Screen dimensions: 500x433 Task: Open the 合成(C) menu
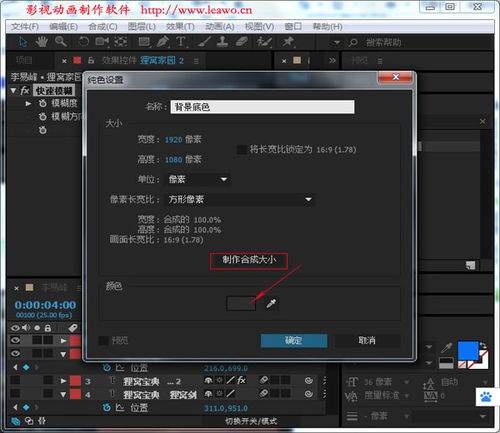tap(103, 27)
